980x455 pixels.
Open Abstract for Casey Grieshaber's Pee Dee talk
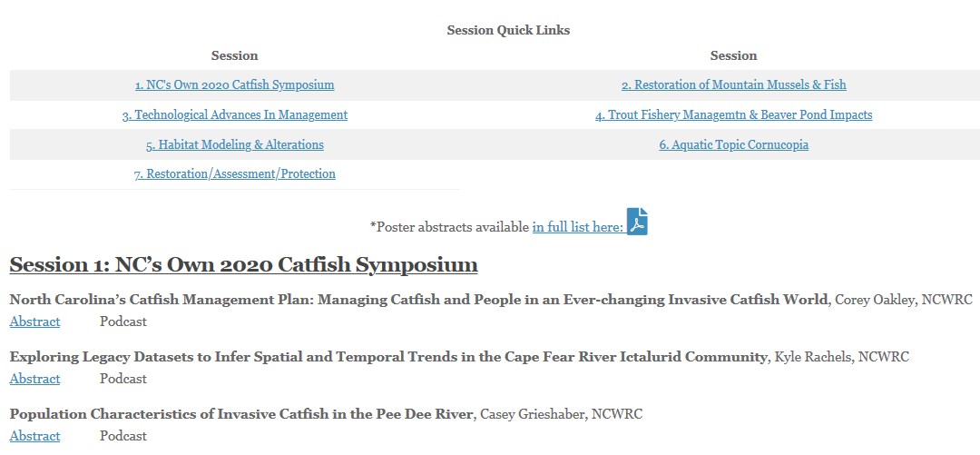35,436
